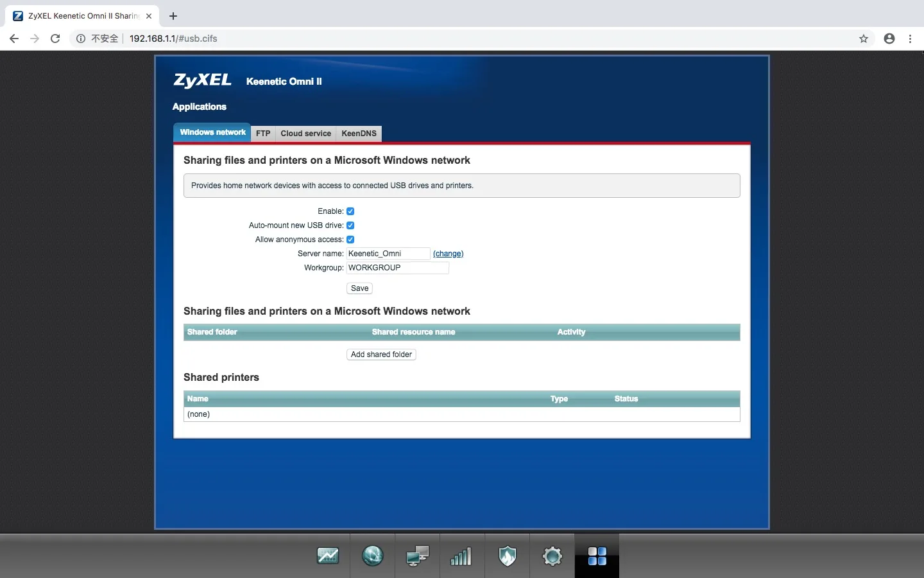Open the system monitor dashboard icon
Image resolution: width=924 pixels, height=578 pixels.
[x=327, y=556]
